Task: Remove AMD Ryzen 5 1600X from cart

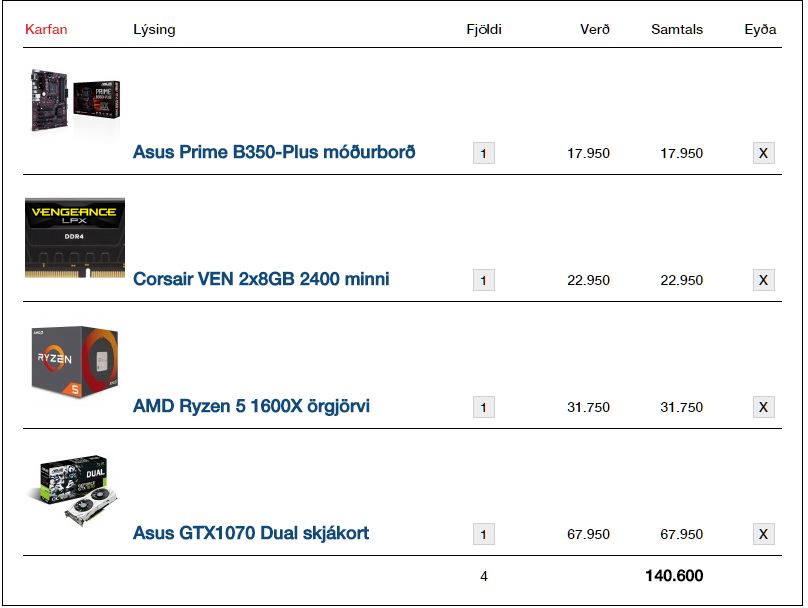Action: click(763, 407)
